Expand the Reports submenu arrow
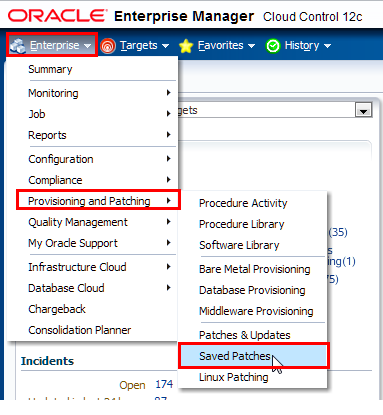The image size is (383, 415). tap(168, 135)
